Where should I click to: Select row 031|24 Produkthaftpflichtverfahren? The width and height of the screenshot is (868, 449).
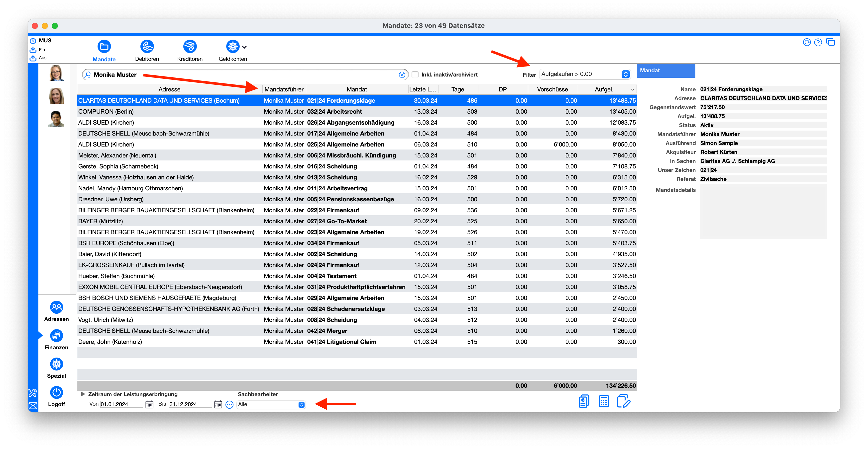(x=357, y=287)
